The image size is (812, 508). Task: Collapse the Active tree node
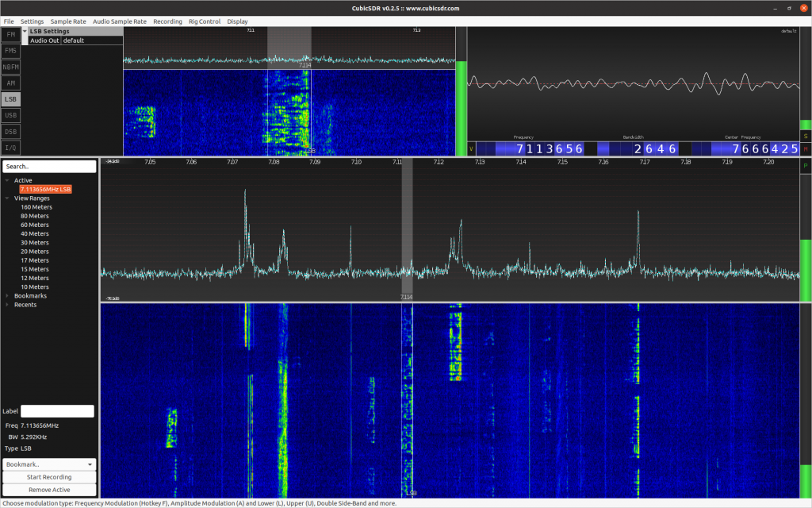click(x=7, y=180)
